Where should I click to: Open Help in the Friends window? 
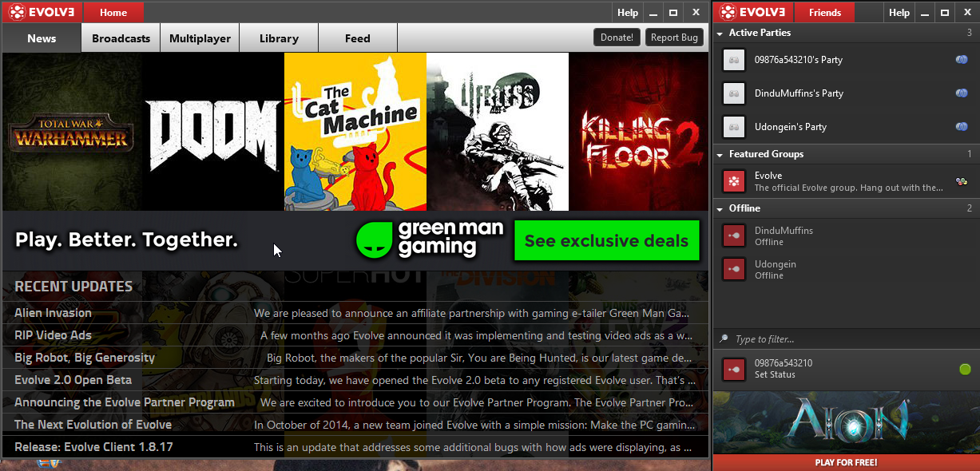click(x=899, y=12)
